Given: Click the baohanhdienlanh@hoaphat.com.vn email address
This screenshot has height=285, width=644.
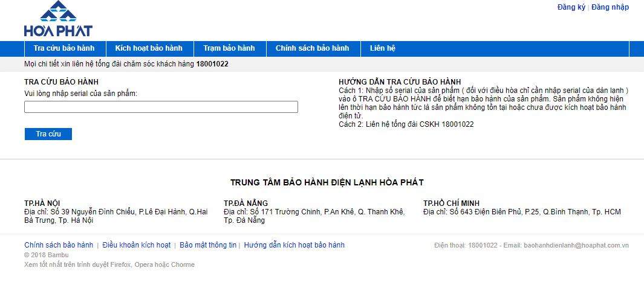Looking at the screenshot, I should 576,246.
